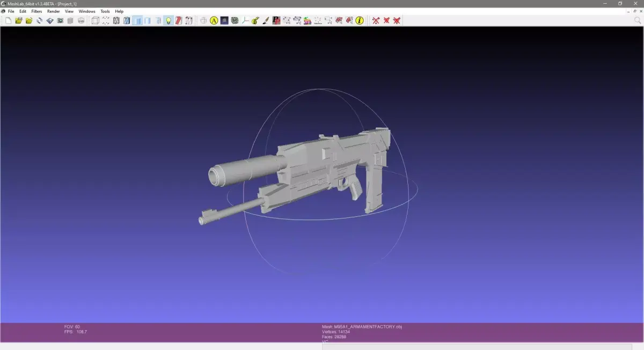Toggle bounding box render mode

pos(95,20)
